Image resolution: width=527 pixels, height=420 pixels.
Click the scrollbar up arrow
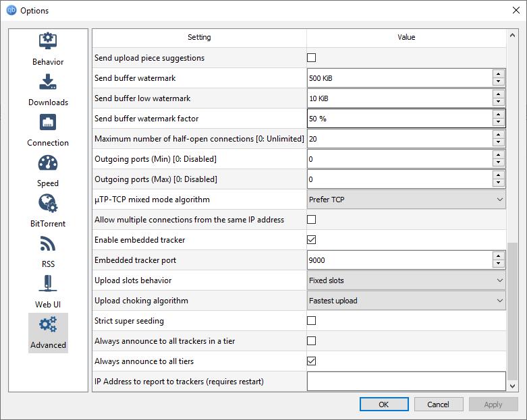point(512,35)
